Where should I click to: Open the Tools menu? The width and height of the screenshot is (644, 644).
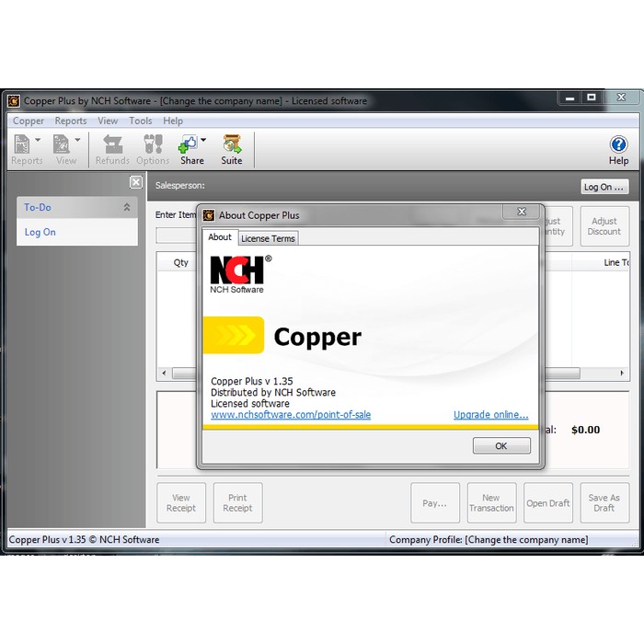pyautogui.click(x=141, y=121)
